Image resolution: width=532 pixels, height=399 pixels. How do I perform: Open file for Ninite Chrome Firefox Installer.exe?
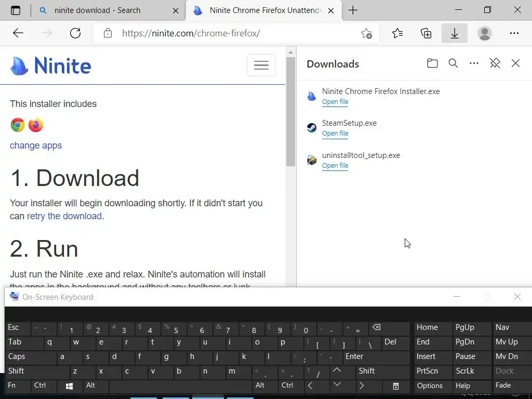(x=335, y=102)
